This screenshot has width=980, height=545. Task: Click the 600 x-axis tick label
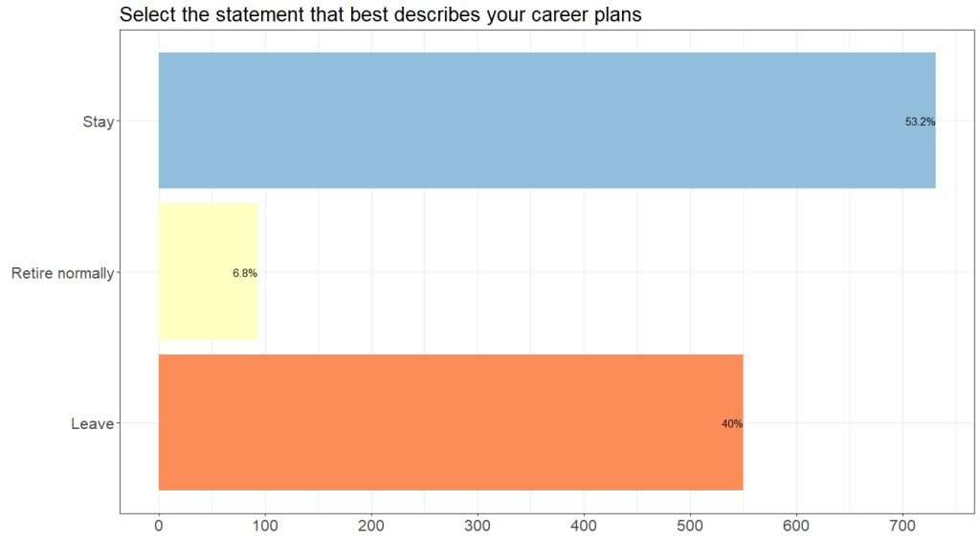coord(796,525)
